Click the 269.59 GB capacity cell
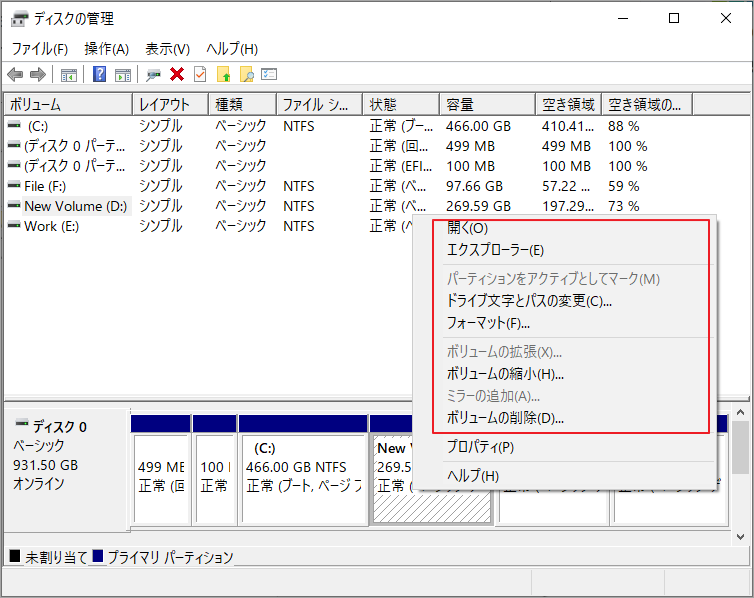This screenshot has height=598, width=754. (x=478, y=206)
